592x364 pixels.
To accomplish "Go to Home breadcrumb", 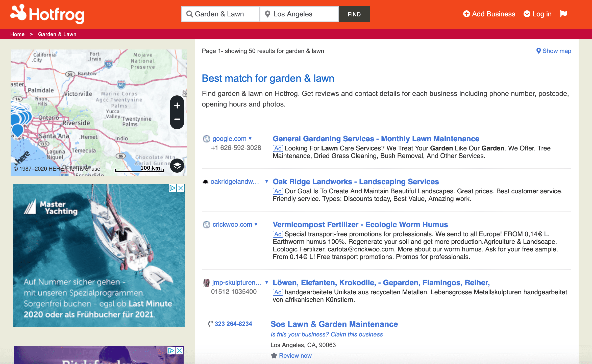I will 17,34.
